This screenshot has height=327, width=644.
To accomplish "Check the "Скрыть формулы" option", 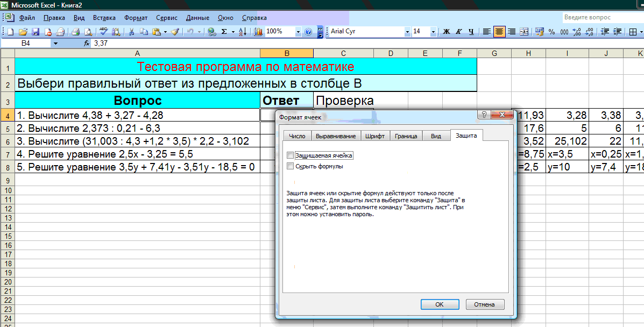I will coord(291,167).
